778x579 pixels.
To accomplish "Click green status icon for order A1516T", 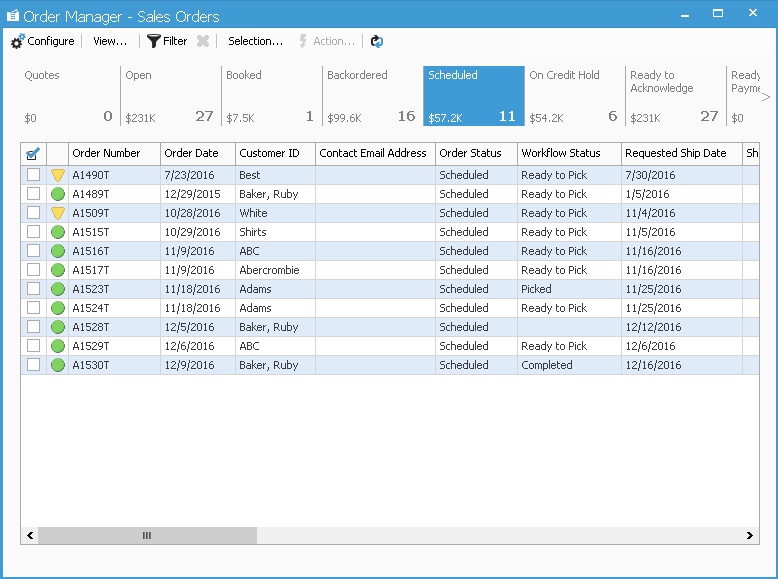I will point(58,251).
